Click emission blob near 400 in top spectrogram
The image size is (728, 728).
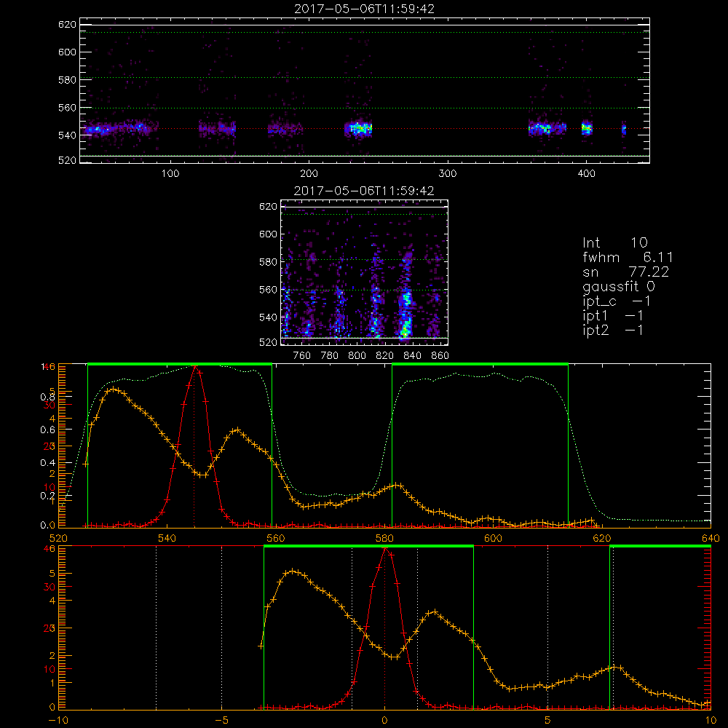pyautogui.click(x=587, y=129)
